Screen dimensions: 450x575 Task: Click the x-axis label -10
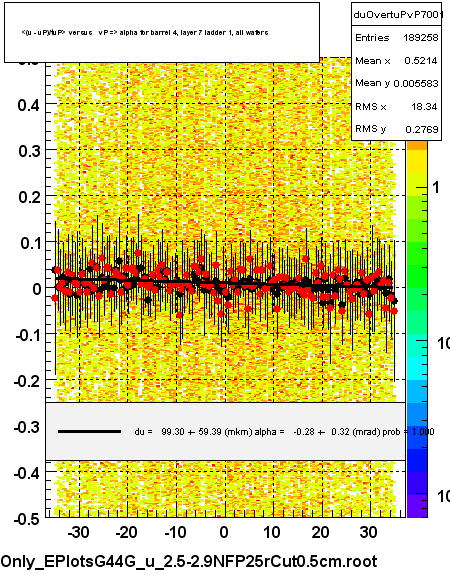point(175,532)
